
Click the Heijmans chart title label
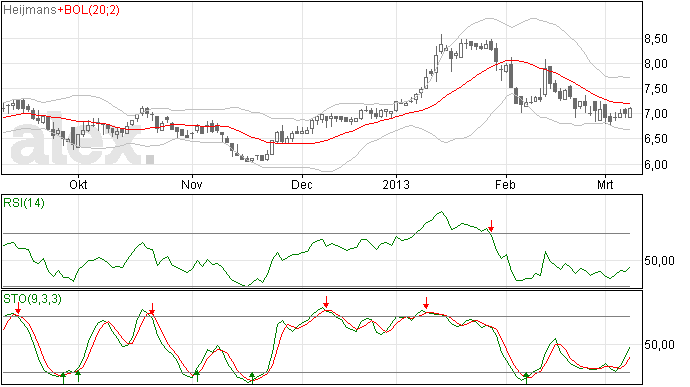pos(29,10)
